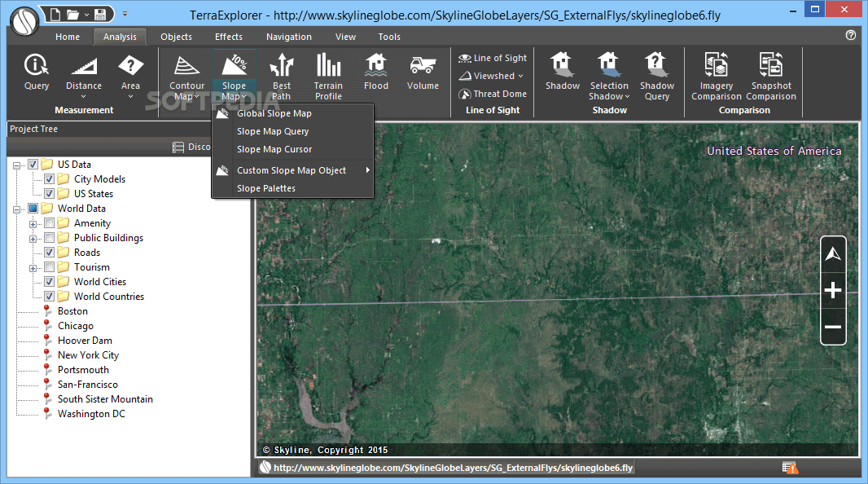The width and height of the screenshot is (868, 484).
Task: Expand the Tourism tree node
Action: point(33,268)
